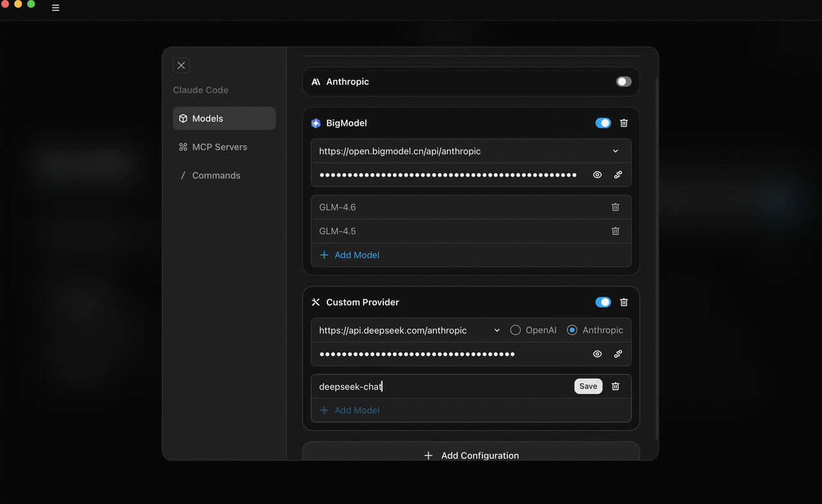Select the Anthropic API format radio
This screenshot has width=822, height=504.
click(x=572, y=330)
